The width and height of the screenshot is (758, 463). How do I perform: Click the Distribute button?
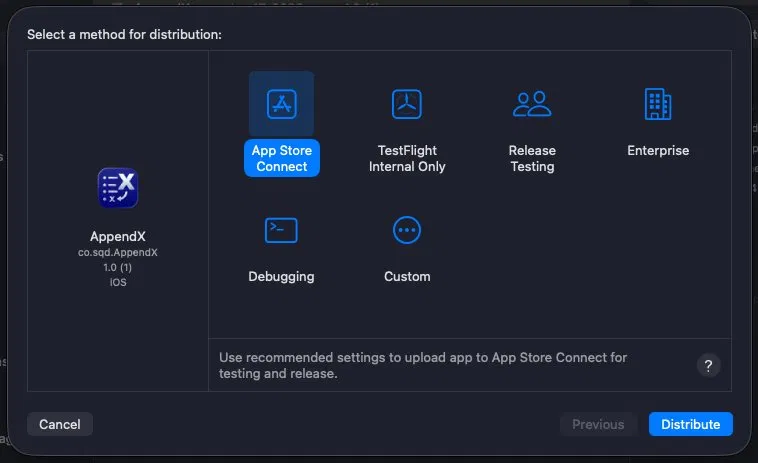(x=690, y=424)
